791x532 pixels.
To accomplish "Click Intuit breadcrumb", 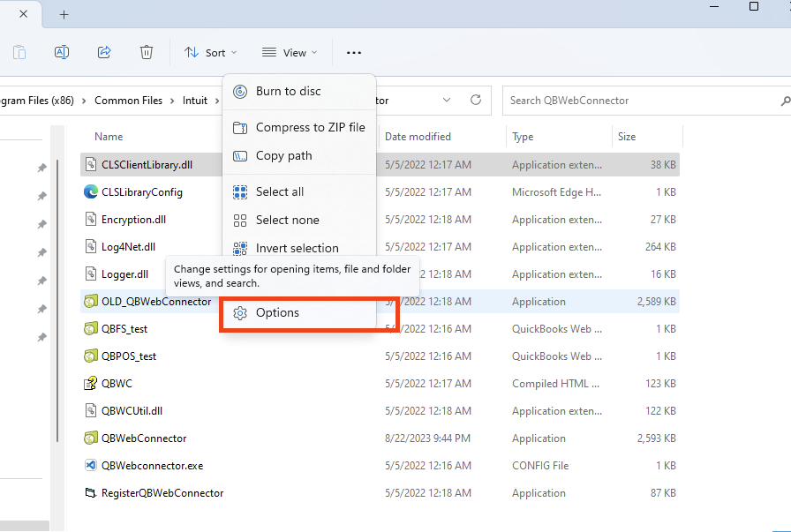I will click(195, 101).
